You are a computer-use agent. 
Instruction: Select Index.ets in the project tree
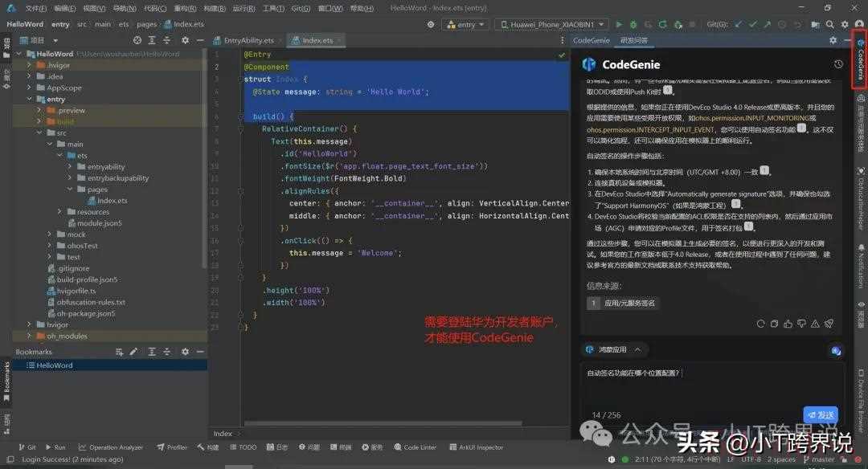click(x=112, y=201)
